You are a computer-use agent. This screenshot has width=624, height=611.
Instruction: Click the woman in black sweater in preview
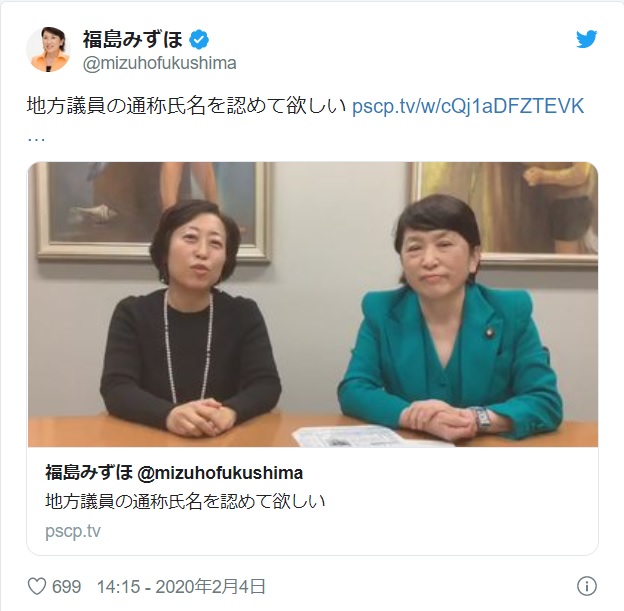pos(191,318)
